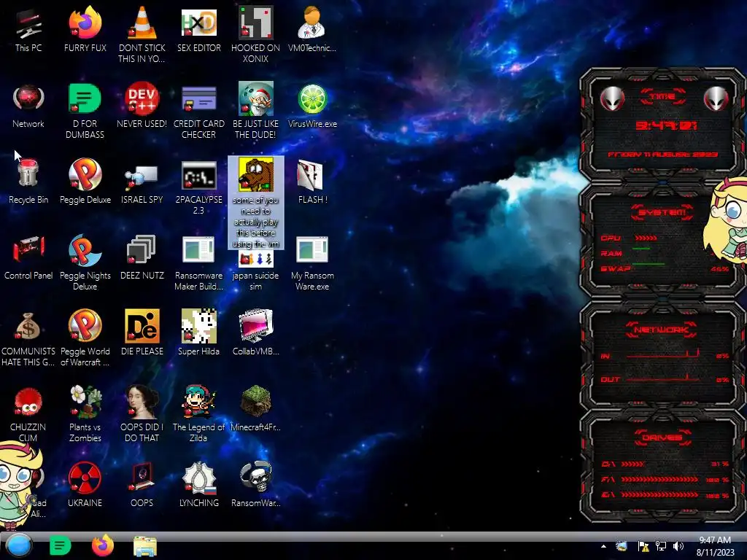
Task: Launch the FURRY FUX Firefox shortcut
Action: (x=85, y=23)
